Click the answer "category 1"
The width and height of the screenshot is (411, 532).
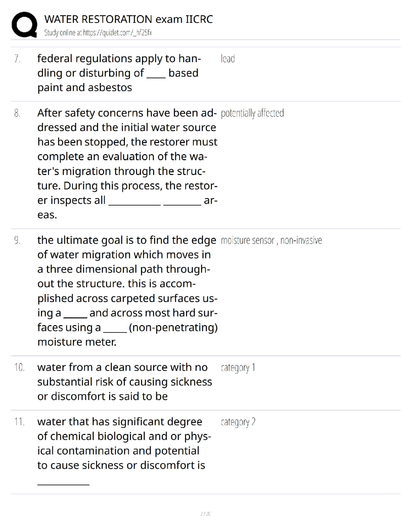click(x=238, y=367)
